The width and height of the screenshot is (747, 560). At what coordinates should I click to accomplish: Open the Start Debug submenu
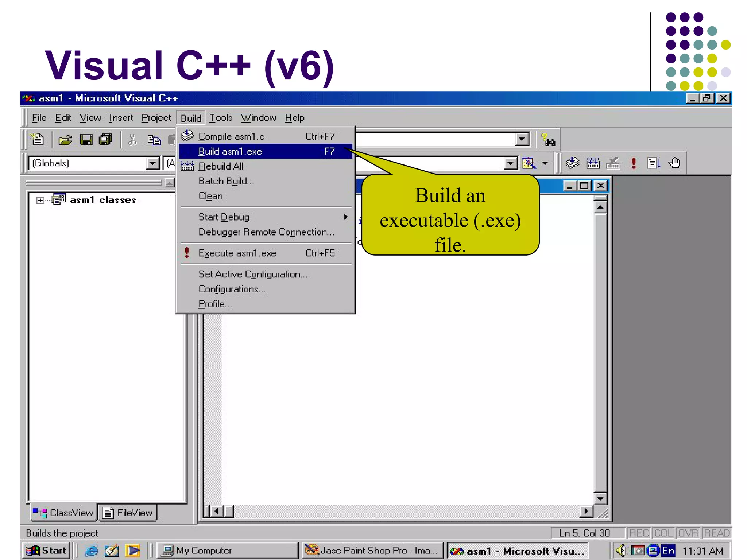click(266, 217)
